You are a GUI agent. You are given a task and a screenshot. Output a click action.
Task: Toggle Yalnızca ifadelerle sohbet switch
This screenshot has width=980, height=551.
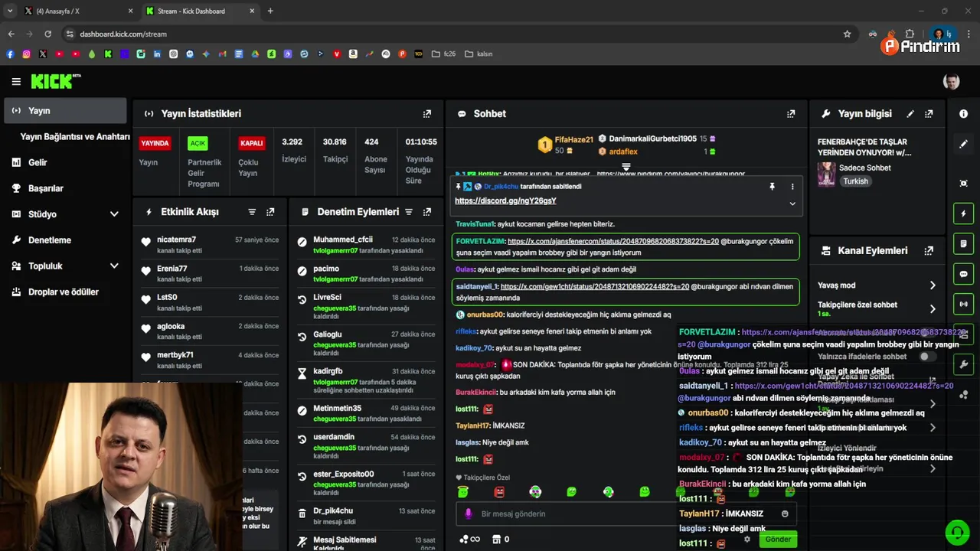(927, 357)
